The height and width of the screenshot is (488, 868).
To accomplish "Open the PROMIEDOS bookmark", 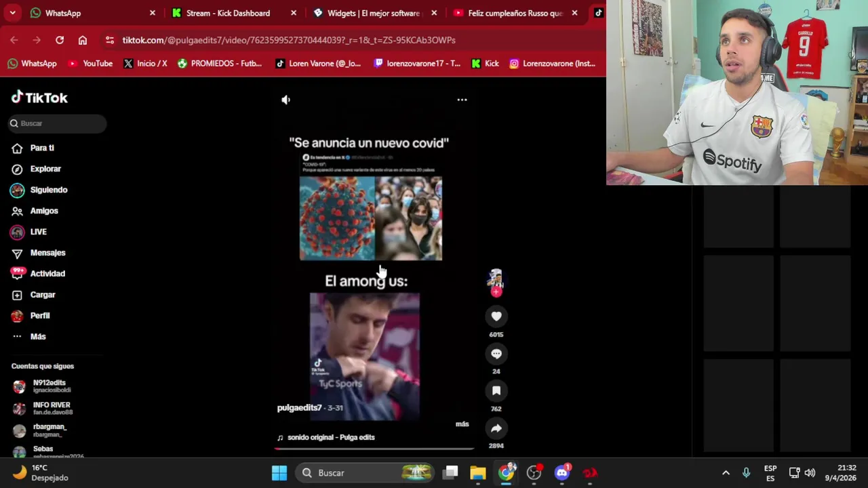I will [x=220, y=64].
